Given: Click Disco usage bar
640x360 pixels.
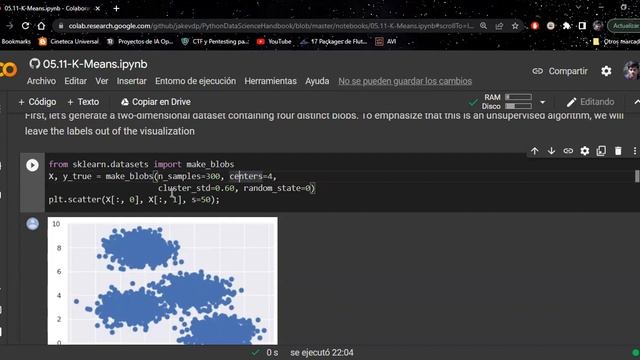Looking at the screenshot, I should [x=518, y=106].
